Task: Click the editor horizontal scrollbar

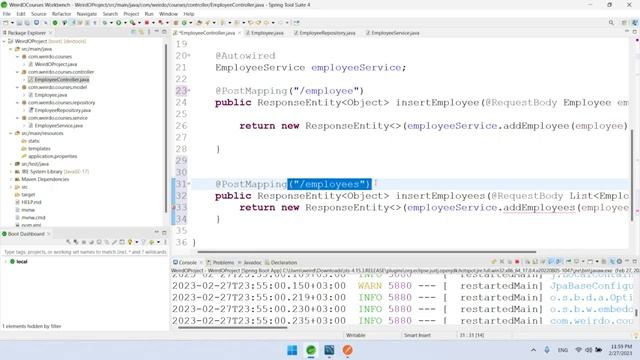Action: click(367, 252)
